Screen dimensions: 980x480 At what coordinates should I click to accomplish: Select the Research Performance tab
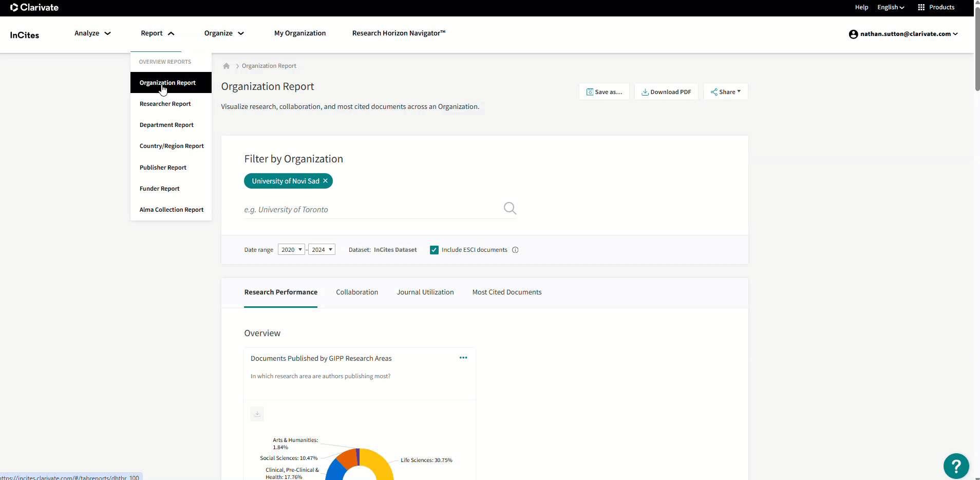click(x=281, y=292)
